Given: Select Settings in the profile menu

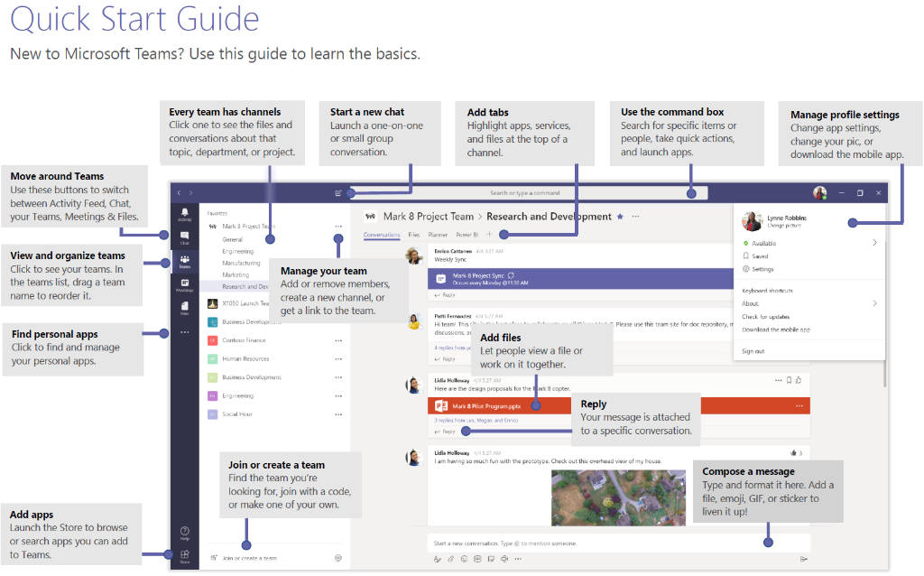Looking at the screenshot, I should pyautogui.click(x=762, y=269).
